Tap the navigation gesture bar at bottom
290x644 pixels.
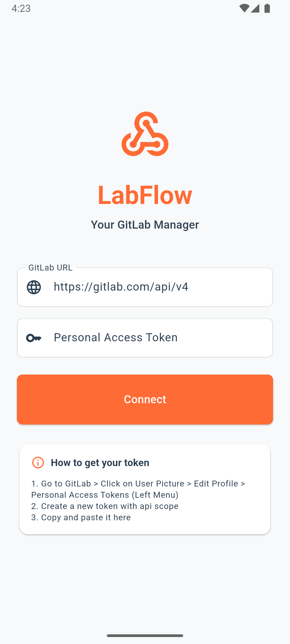145,635
